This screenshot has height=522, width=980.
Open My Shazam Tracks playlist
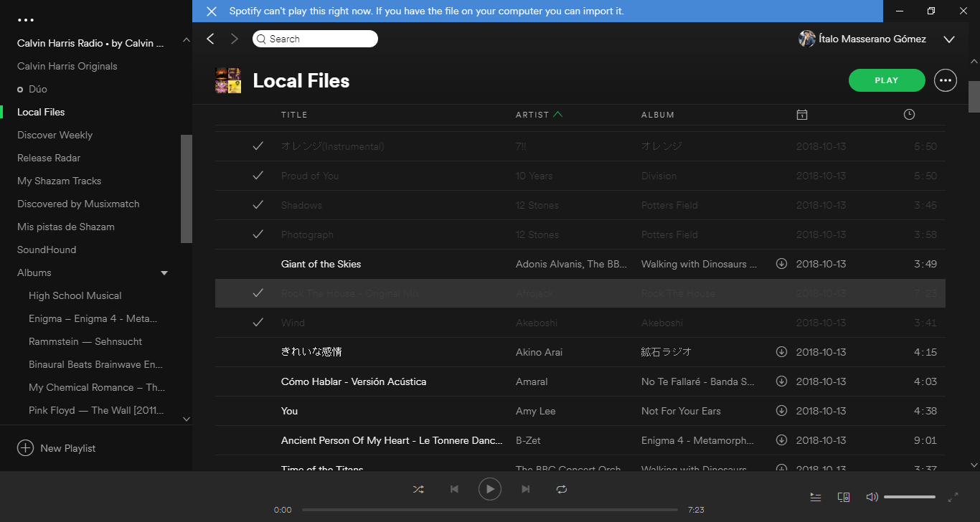pyautogui.click(x=60, y=181)
